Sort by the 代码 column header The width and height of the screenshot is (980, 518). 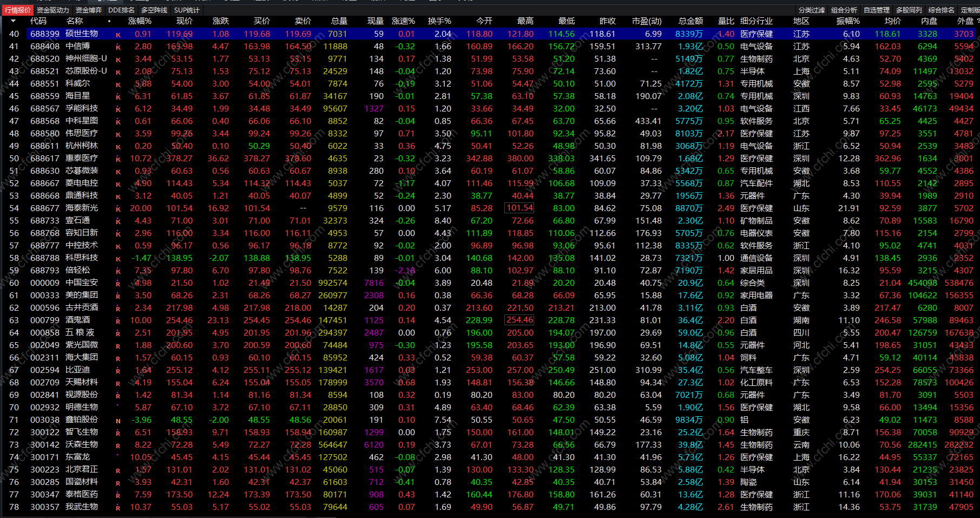pos(38,21)
